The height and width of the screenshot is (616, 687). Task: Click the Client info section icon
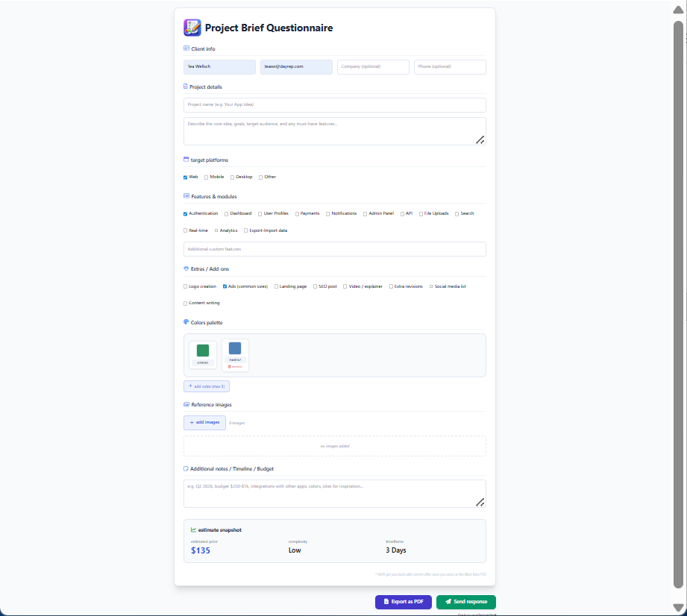point(186,48)
